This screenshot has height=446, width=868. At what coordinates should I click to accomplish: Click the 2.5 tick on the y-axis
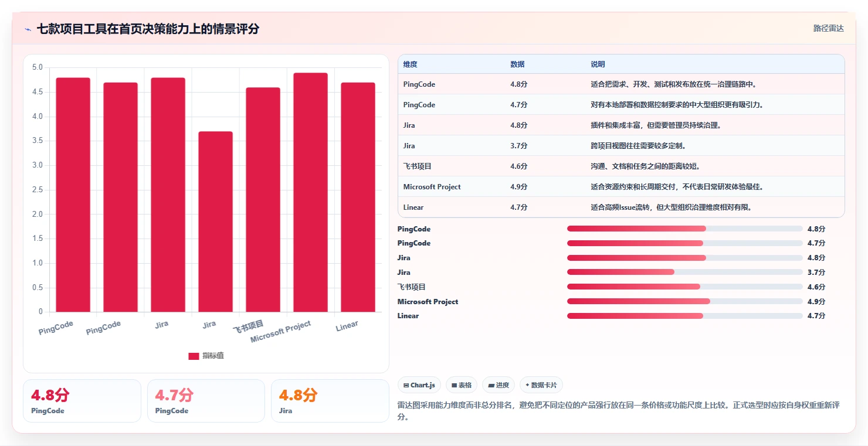click(x=38, y=190)
